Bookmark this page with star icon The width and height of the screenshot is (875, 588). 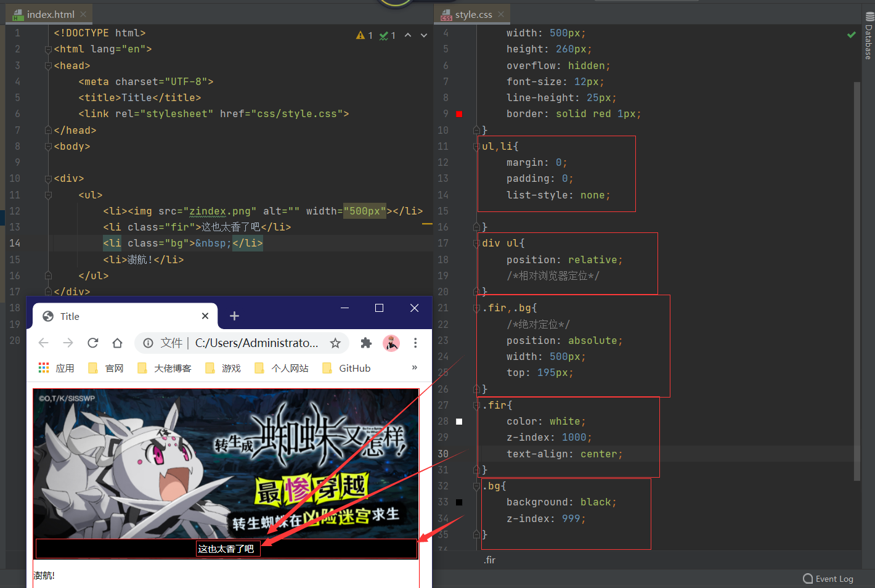(x=335, y=343)
